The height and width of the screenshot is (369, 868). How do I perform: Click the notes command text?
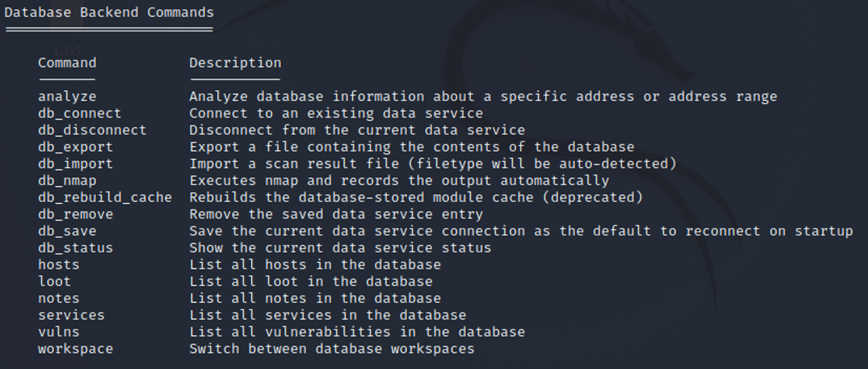(59, 299)
